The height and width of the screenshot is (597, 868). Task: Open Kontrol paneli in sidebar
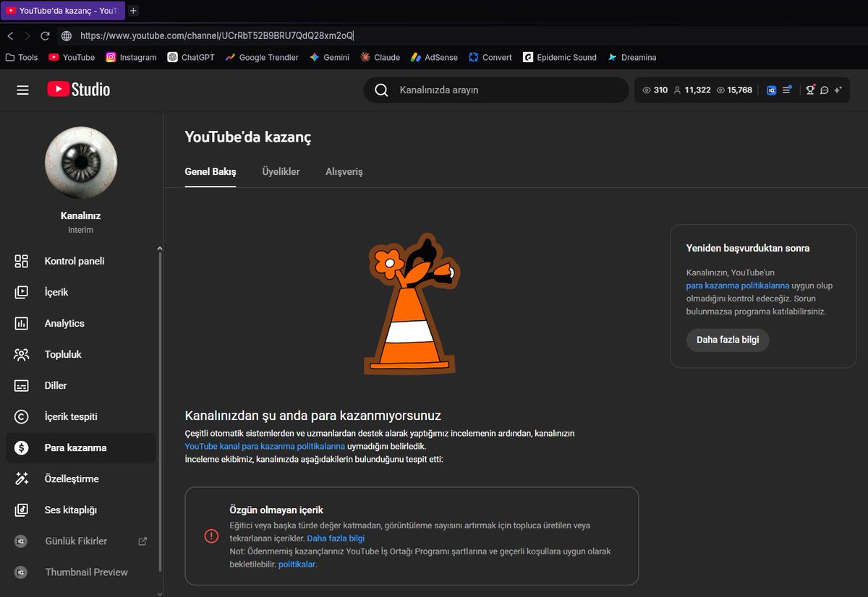(x=80, y=261)
